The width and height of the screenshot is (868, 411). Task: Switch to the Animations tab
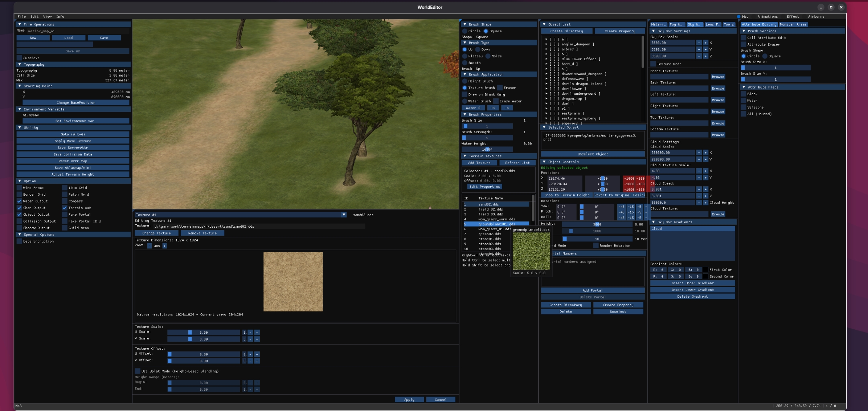pyautogui.click(x=768, y=16)
